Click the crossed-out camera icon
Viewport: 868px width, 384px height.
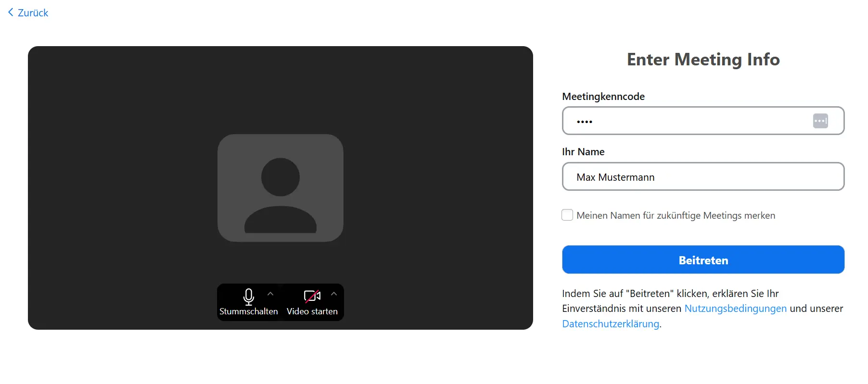[x=312, y=296]
